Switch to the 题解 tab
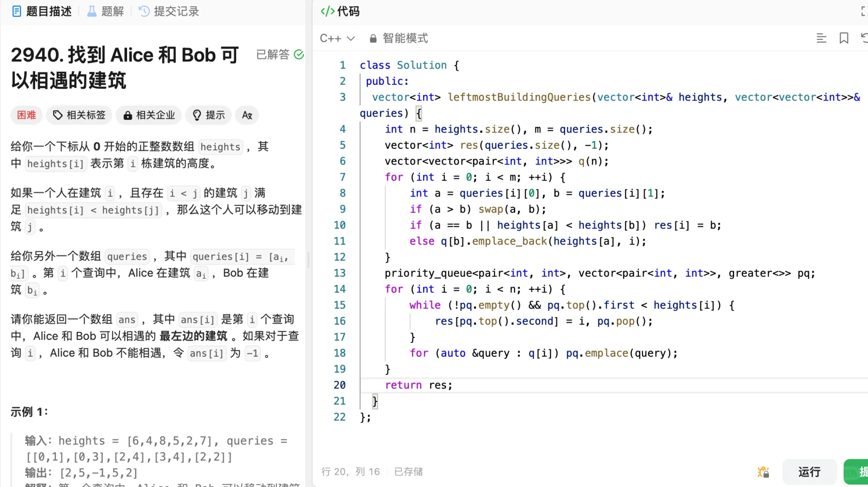This screenshot has width=868, height=487. click(x=105, y=11)
